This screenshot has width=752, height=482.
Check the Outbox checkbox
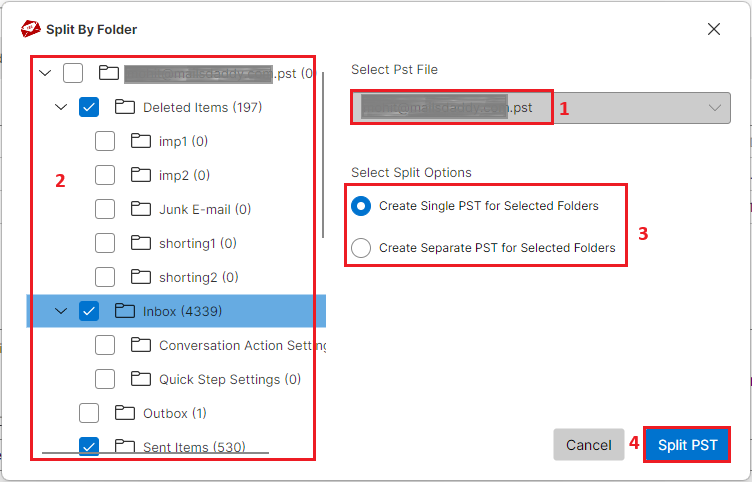(89, 413)
